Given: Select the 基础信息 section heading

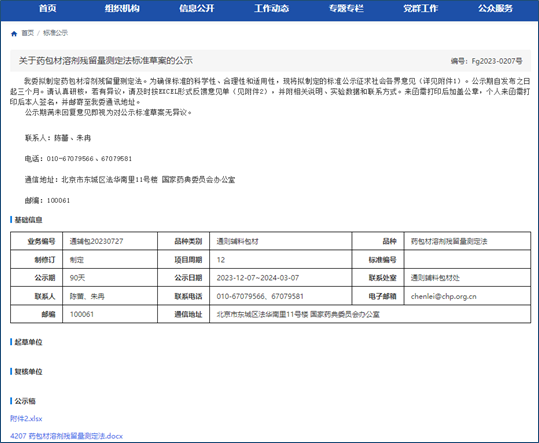Looking at the screenshot, I should pyautogui.click(x=28, y=220).
